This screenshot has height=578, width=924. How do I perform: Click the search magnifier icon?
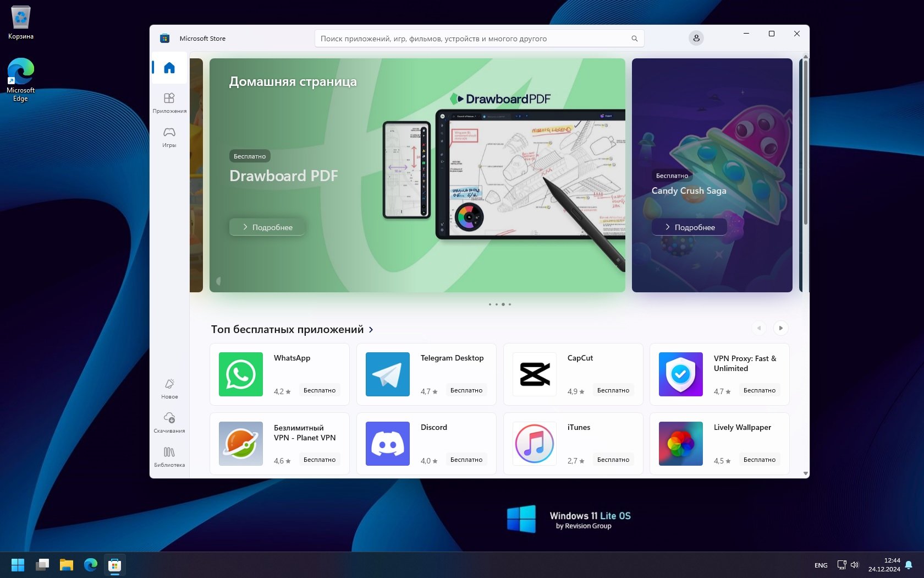pyautogui.click(x=635, y=39)
